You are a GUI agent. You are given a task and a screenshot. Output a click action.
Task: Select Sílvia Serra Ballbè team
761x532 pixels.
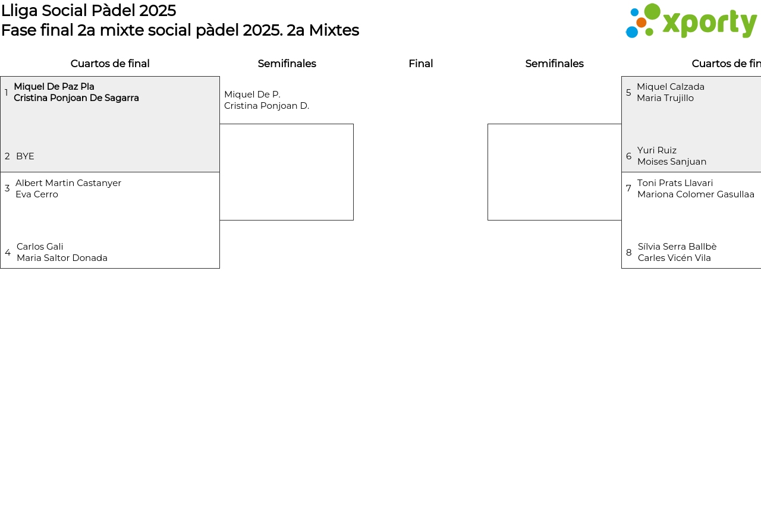[677, 252]
